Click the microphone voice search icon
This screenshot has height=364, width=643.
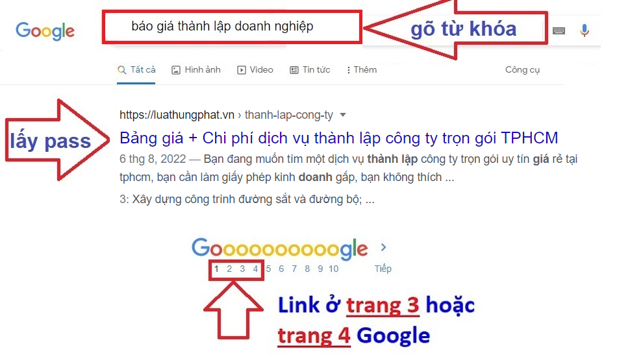[x=585, y=30]
